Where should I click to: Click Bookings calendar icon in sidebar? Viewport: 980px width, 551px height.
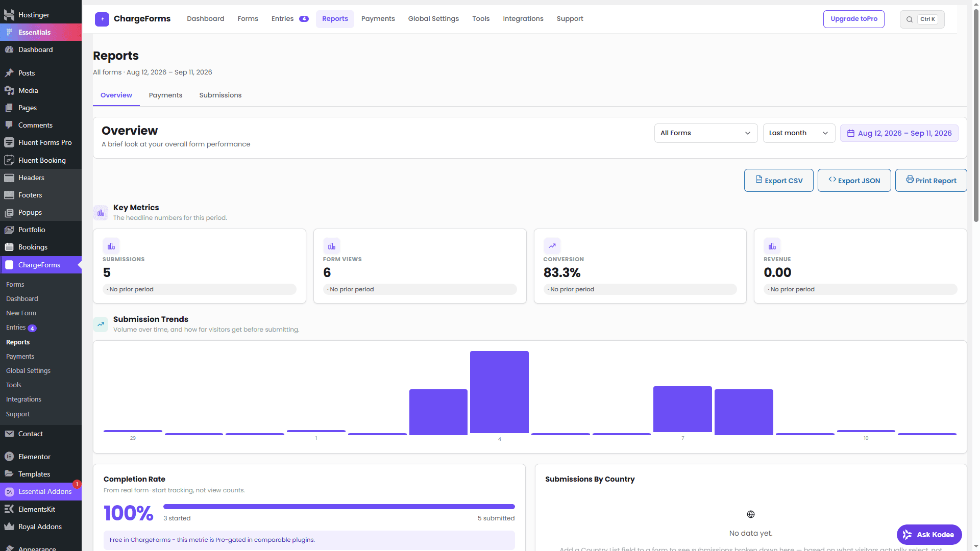9,247
